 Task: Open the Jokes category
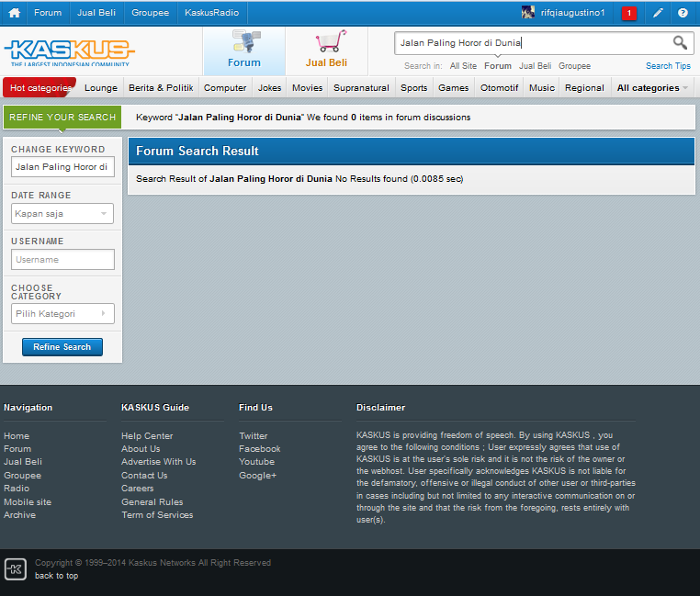[x=270, y=88]
